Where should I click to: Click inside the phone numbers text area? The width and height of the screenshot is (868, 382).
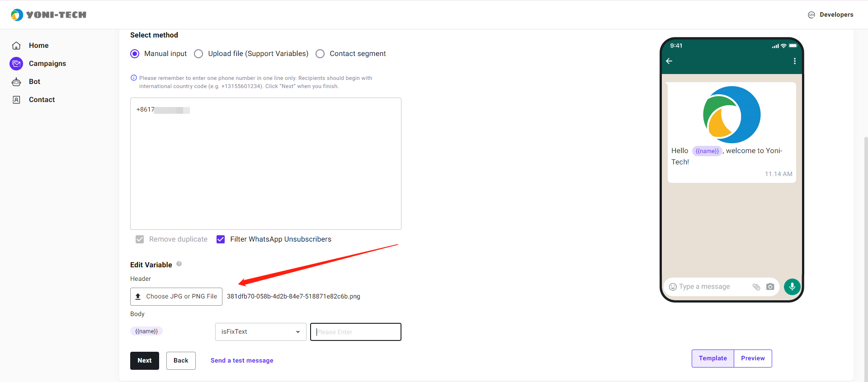click(266, 163)
